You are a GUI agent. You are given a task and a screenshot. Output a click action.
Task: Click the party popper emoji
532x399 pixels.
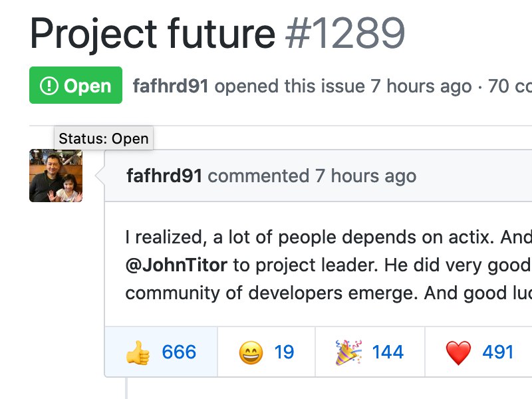point(348,352)
